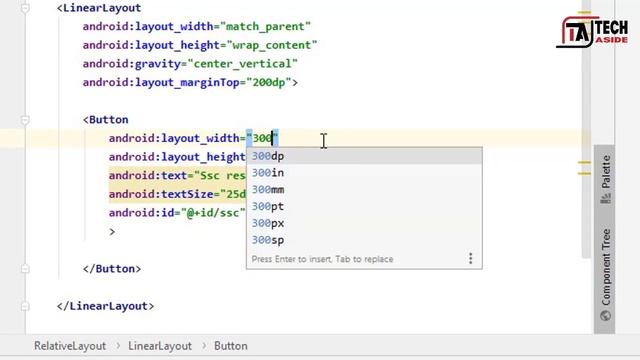Click the RelativeLayout breadcrumb
Image resolution: width=640 pixels, height=360 pixels.
point(70,346)
